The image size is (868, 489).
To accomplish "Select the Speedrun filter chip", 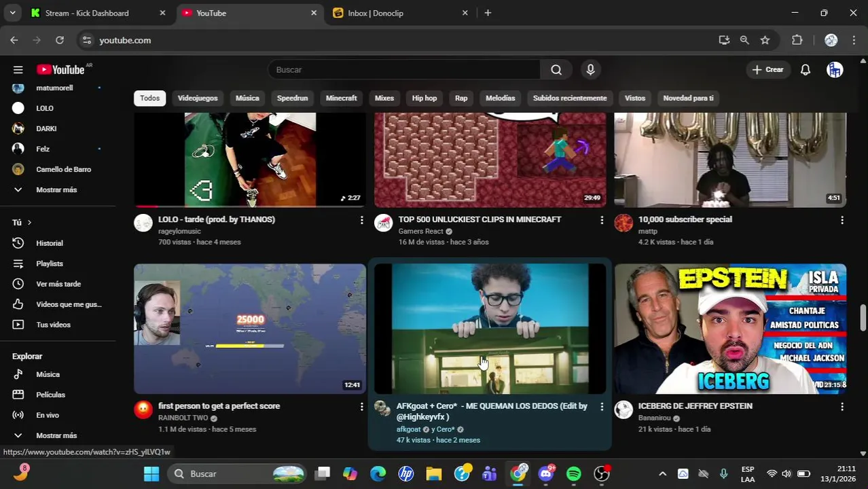I will pos(292,98).
